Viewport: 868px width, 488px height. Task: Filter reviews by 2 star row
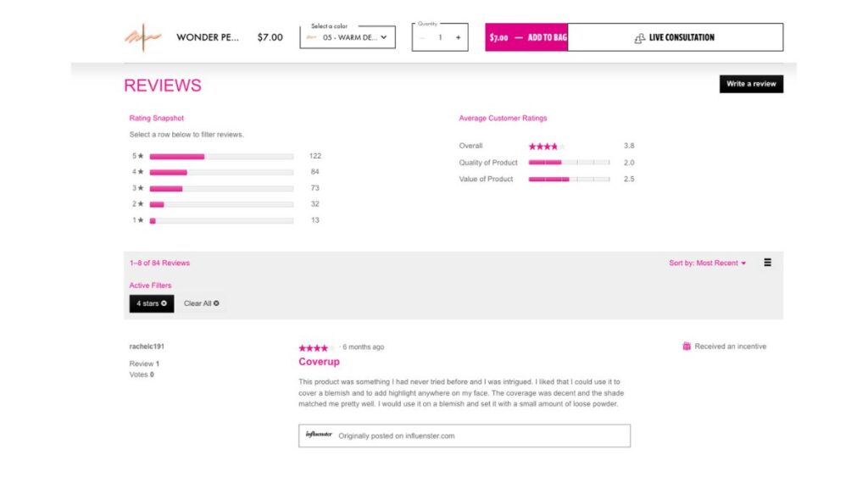click(220, 204)
